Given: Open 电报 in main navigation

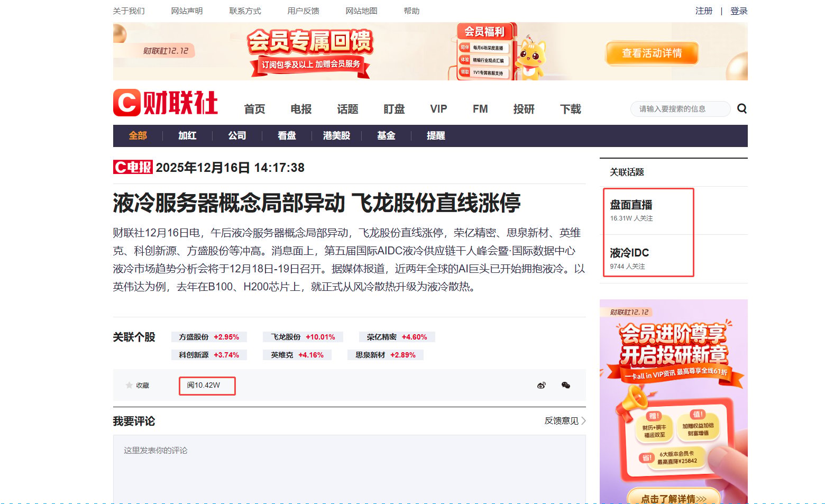Looking at the screenshot, I should tap(301, 109).
